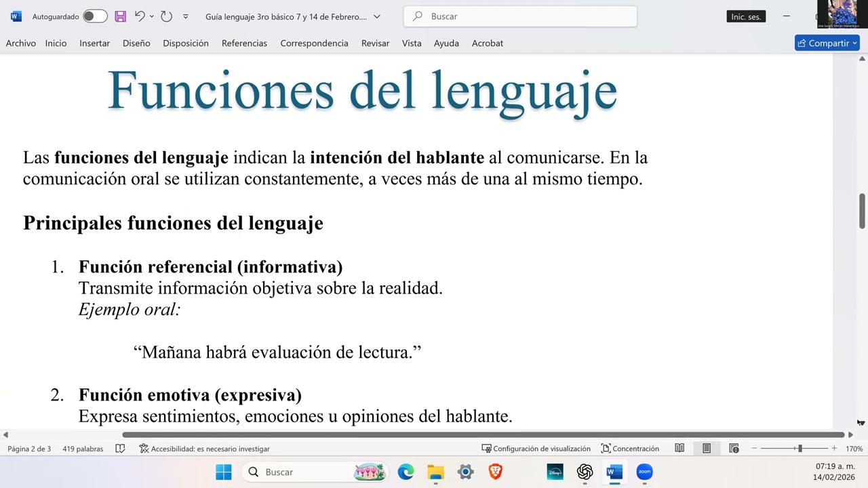Click in the Buscar search field in Word
Viewport: 868px width, 488px height.
tap(520, 16)
